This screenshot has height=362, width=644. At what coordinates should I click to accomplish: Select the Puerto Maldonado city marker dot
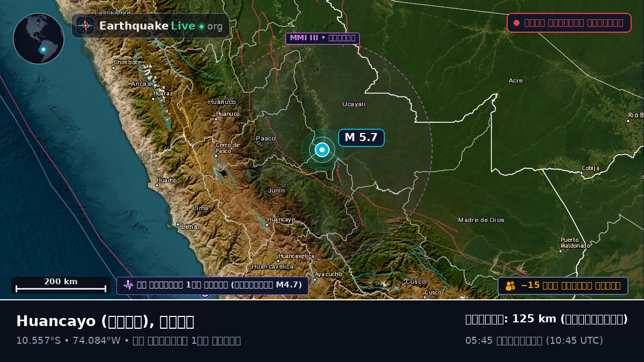[x=560, y=251]
